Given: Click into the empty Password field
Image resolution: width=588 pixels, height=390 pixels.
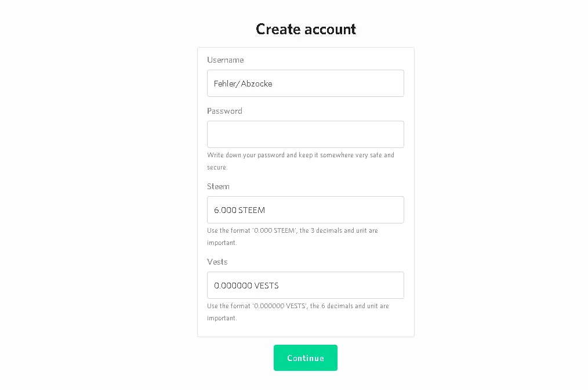Looking at the screenshot, I should pyautogui.click(x=305, y=135).
